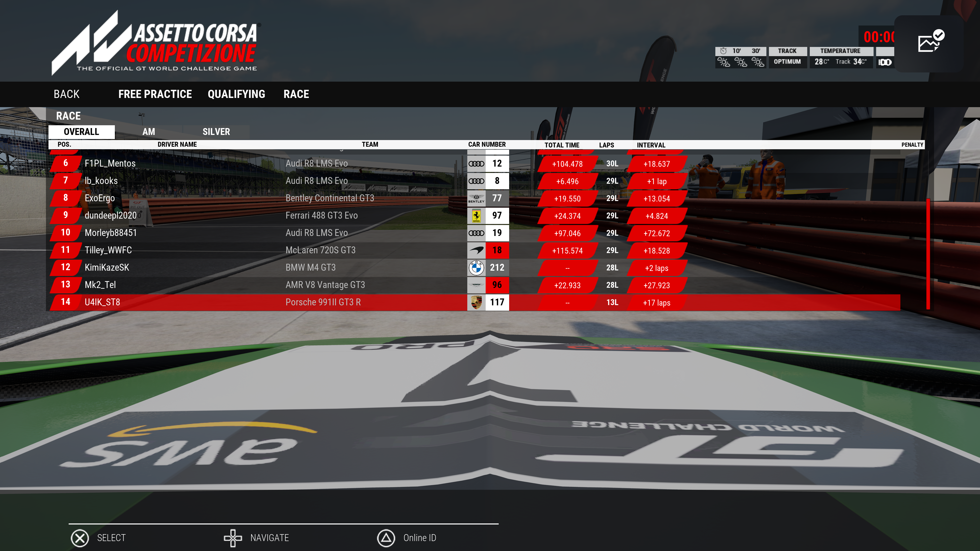The image size is (980, 551).
Task: Click the 10-minute weather forecast icon
Action: [x=740, y=62]
